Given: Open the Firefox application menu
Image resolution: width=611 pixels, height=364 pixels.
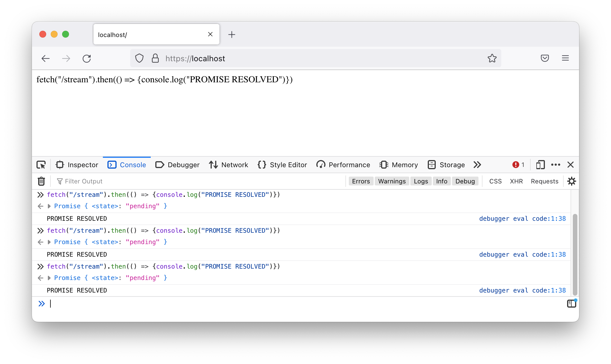Looking at the screenshot, I should tap(566, 58).
